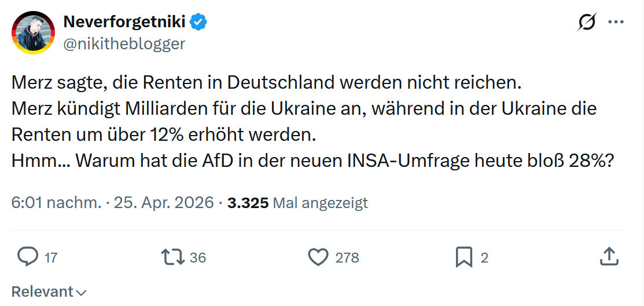The image size is (644, 306).
Task: Open the @nikitheblogger handle link
Action: [x=124, y=43]
